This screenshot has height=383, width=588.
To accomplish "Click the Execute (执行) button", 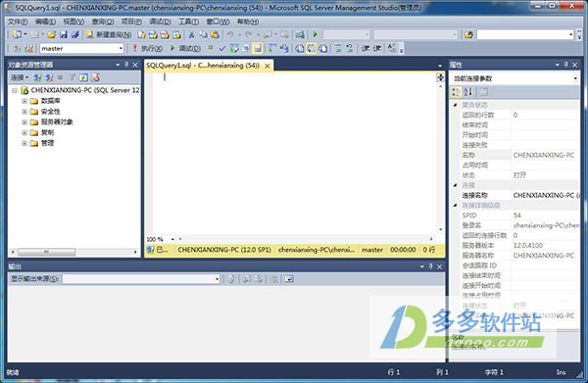I will coord(147,48).
